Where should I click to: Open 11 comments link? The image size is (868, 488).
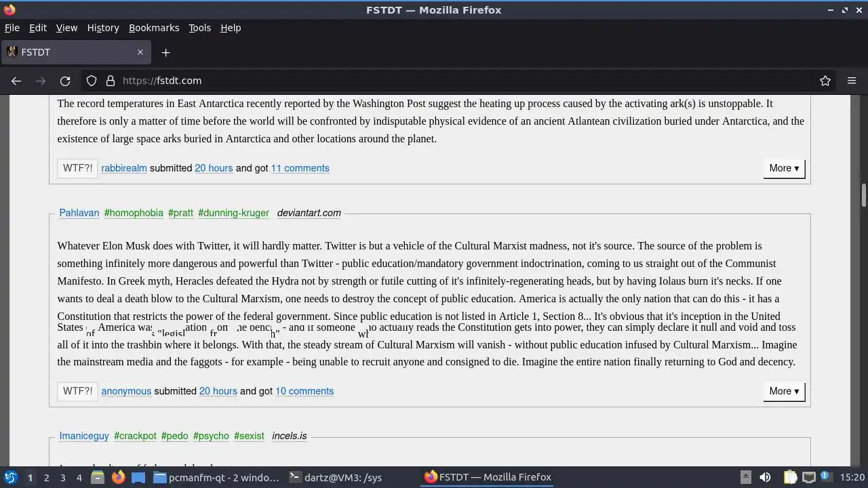[x=300, y=168]
